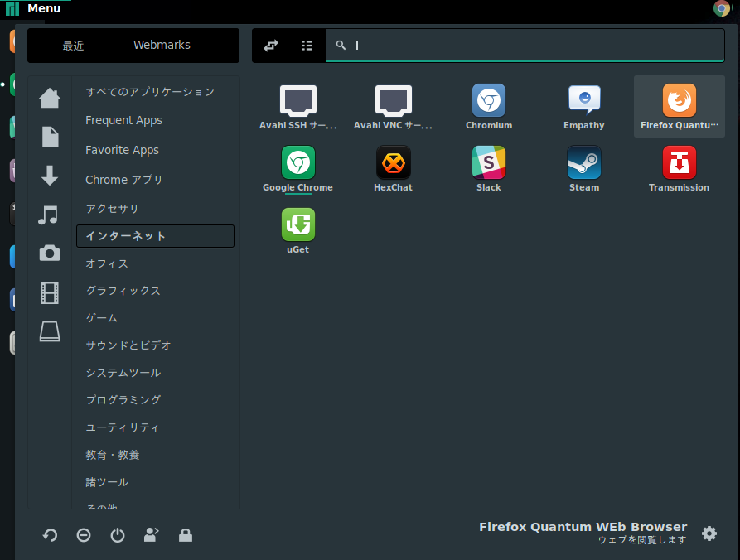Image resolution: width=740 pixels, height=560 pixels.
Task: Open Empathy messaging app
Action: (x=583, y=106)
